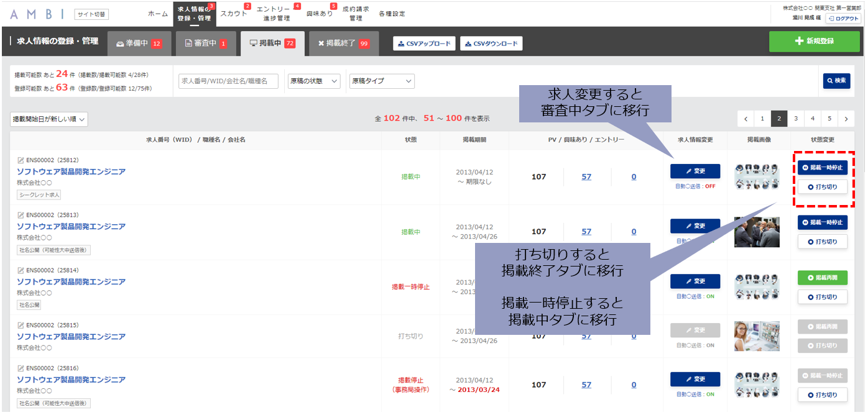Click the green 掲載再開 resume button
868x415 pixels.
point(823,278)
